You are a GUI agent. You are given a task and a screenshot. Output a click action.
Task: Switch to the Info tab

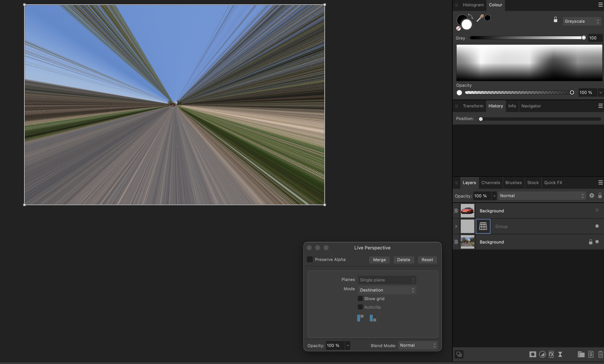(512, 106)
